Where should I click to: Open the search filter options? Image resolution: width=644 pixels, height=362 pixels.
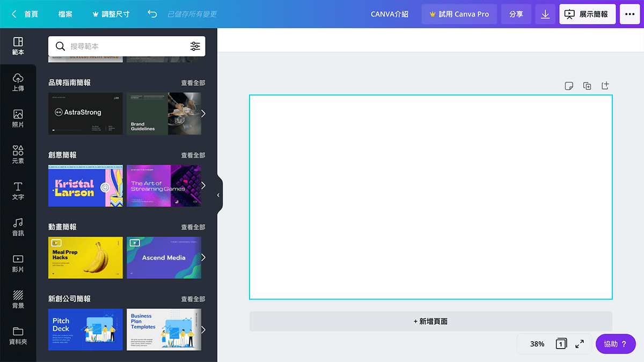coord(195,46)
